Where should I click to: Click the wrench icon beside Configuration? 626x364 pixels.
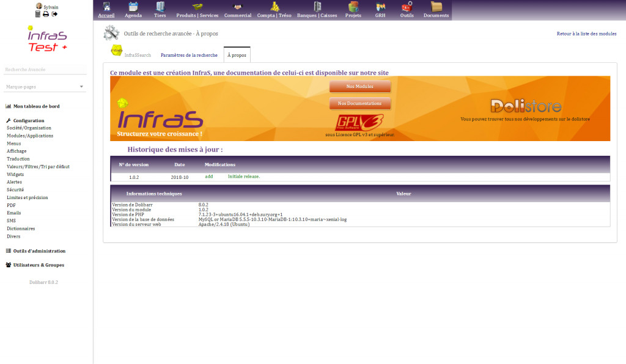9,120
